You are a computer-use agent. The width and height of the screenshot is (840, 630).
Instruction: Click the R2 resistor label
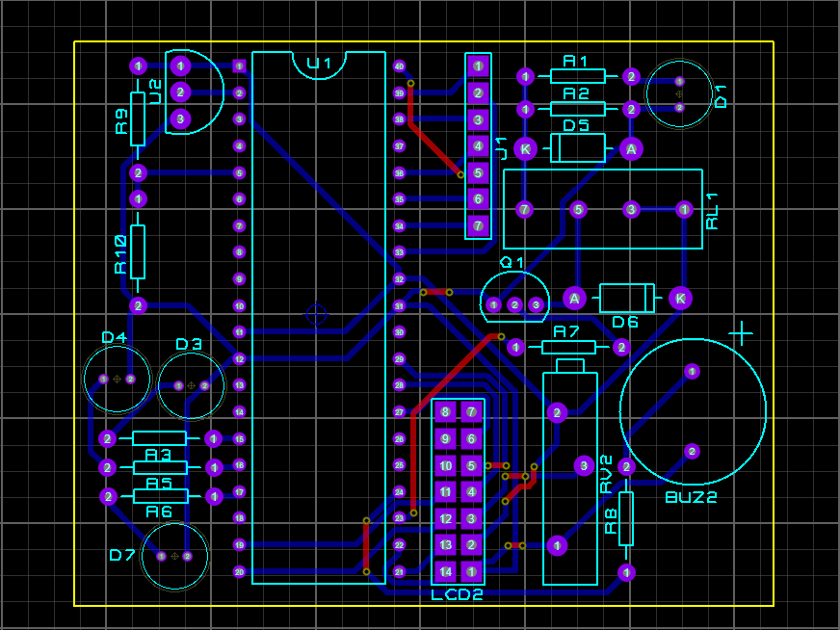pos(576,94)
